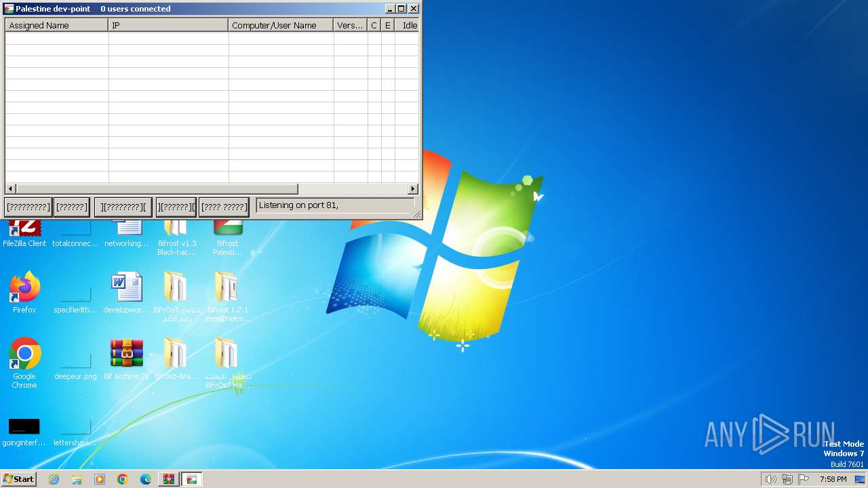The height and width of the screenshot is (488, 868).
Task: Open Chrome from the taskbar
Action: (x=123, y=479)
